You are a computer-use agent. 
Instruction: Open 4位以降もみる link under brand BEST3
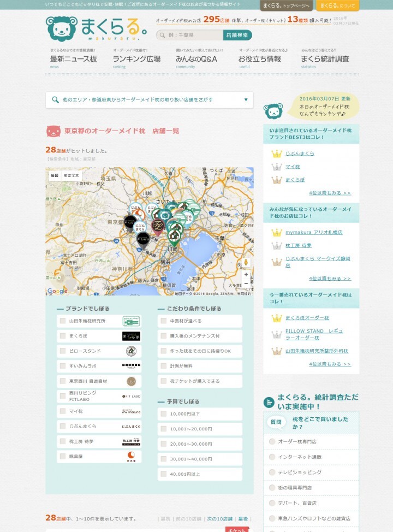[330, 193]
